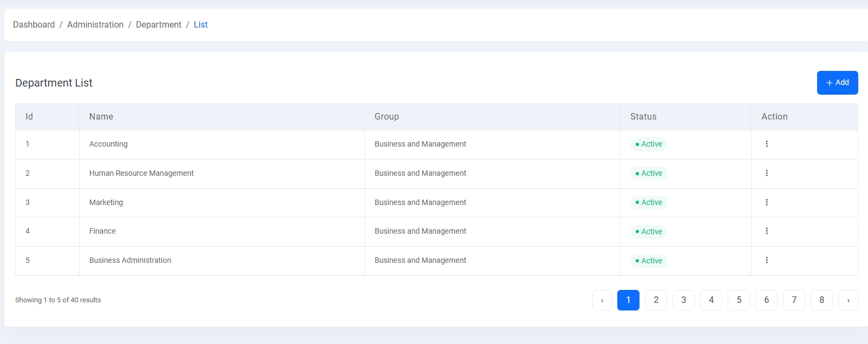Open action menu for Accounting row
This screenshot has width=868, height=344.
coord(766,144)
